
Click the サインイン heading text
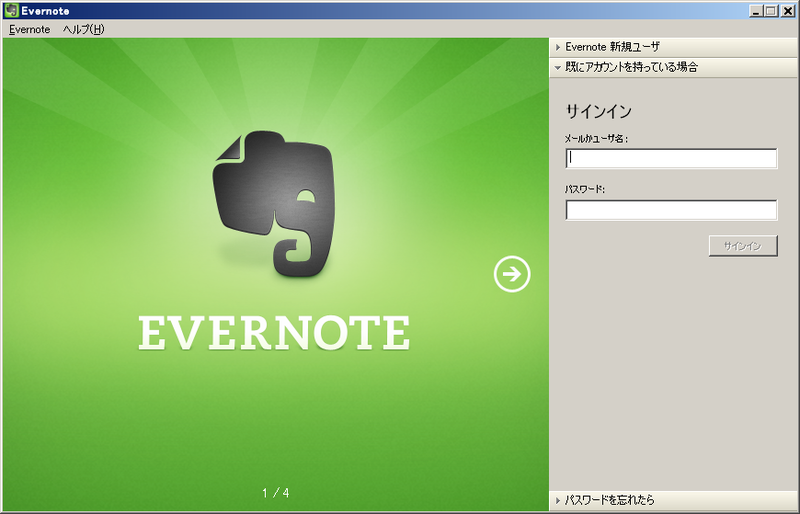pyautogui.click(x=599, y=111)
